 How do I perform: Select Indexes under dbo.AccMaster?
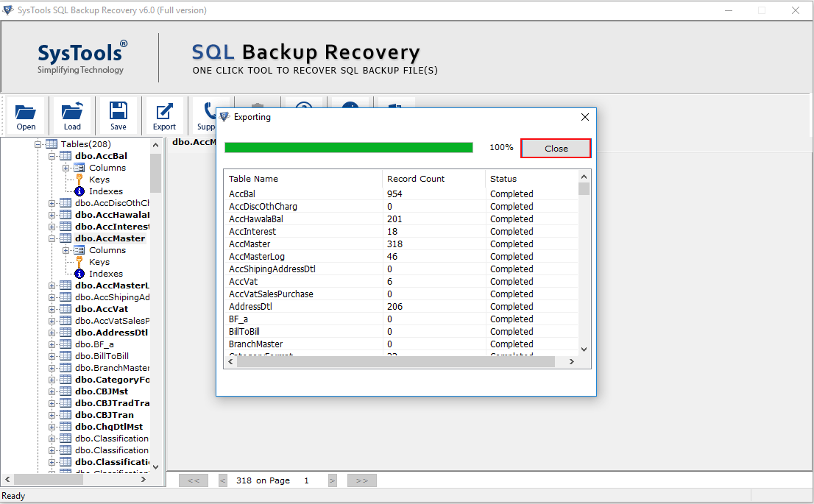tap(106, 274)
